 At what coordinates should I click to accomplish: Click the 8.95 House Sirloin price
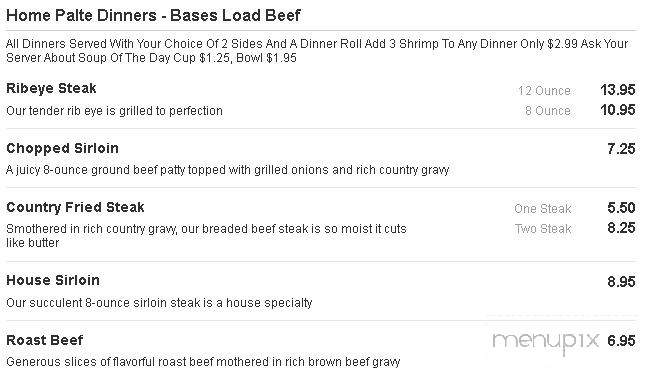click(621, 282)
